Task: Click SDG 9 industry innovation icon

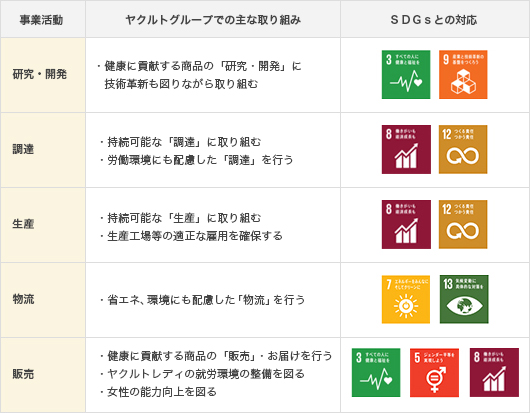Action: tap(463, 74)
